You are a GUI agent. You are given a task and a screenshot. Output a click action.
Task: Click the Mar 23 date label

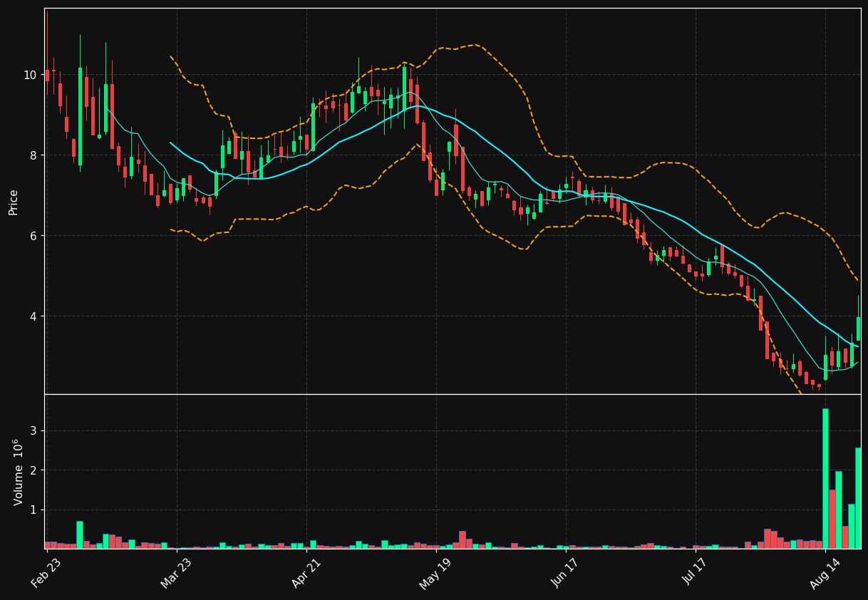pos(176,573)
